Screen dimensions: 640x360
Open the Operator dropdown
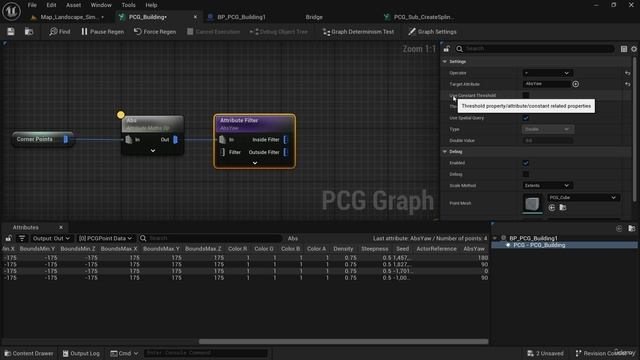547,73
